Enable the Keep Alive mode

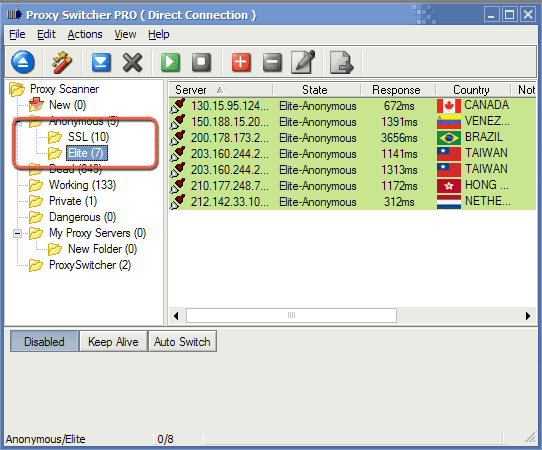pos(113,341)
